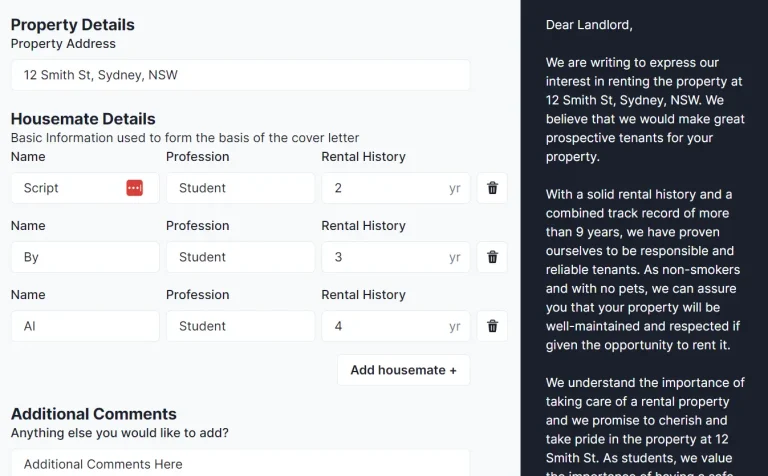Click the Property Details heading
Viewport: 768px width, 476px height.
(x=72, y=25)
